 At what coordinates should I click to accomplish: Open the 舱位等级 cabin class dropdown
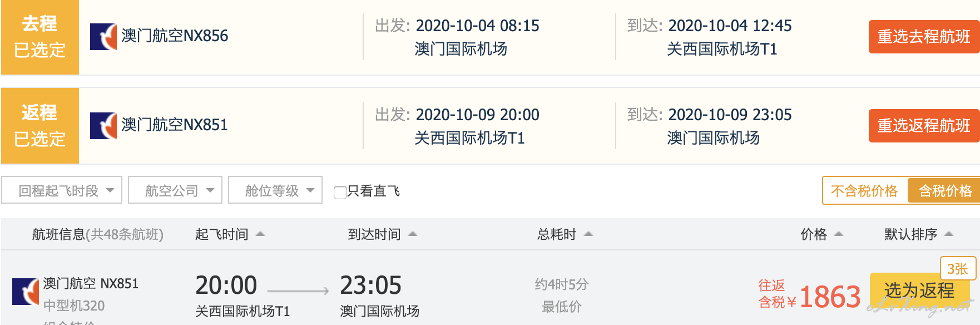[x=275, y=190]
